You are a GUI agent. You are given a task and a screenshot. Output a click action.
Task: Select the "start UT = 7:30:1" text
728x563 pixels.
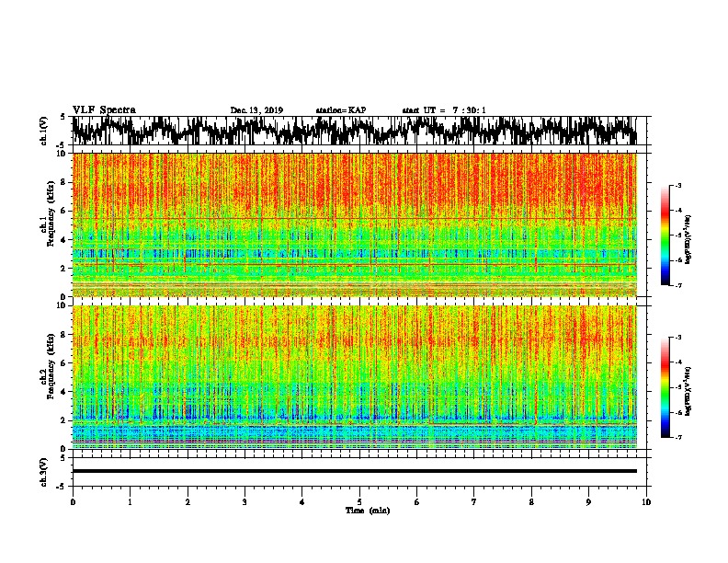click(443, 110)
